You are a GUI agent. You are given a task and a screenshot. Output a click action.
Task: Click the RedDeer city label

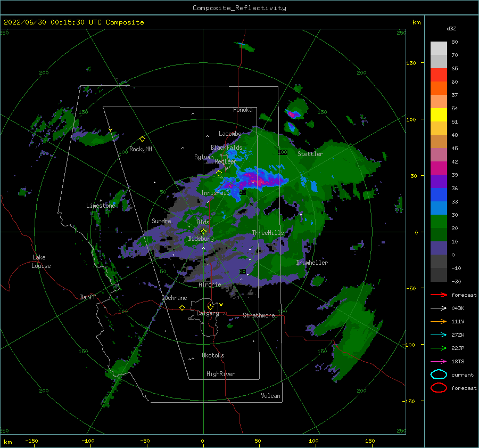(226, 161)
